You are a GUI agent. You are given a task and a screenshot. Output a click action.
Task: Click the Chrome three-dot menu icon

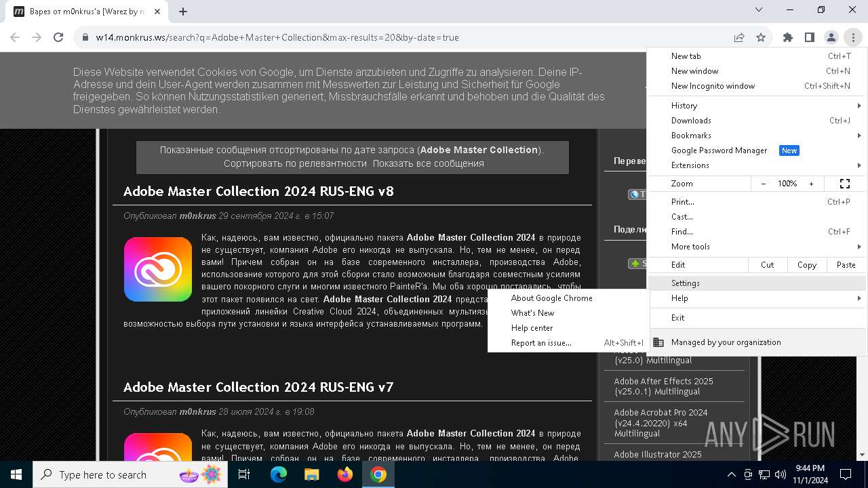click(852, 37)
